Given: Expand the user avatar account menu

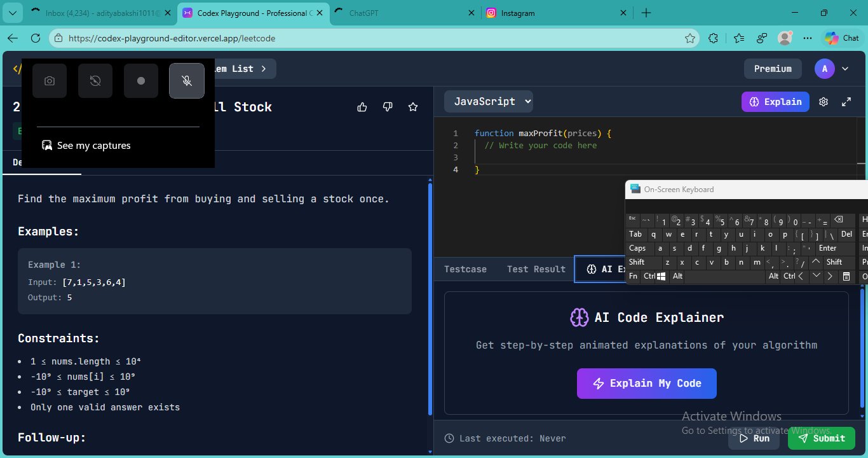Looking at the screenshot, I should coord(845,69).
